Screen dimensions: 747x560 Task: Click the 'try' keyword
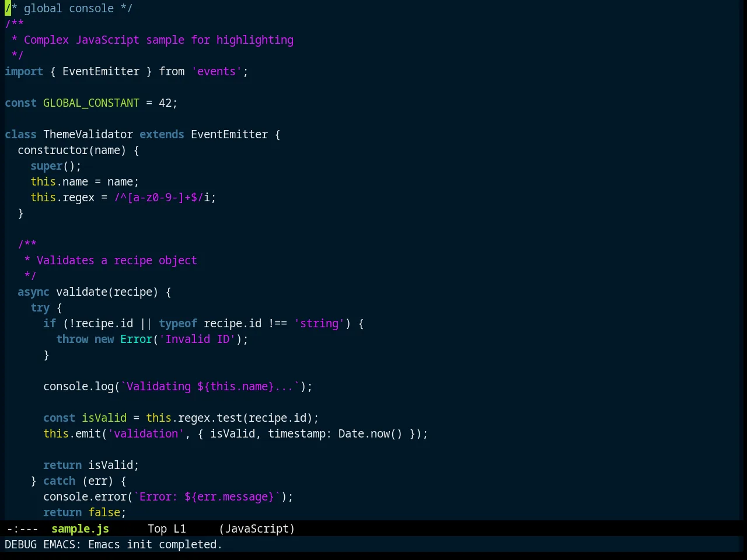point(40,307)
